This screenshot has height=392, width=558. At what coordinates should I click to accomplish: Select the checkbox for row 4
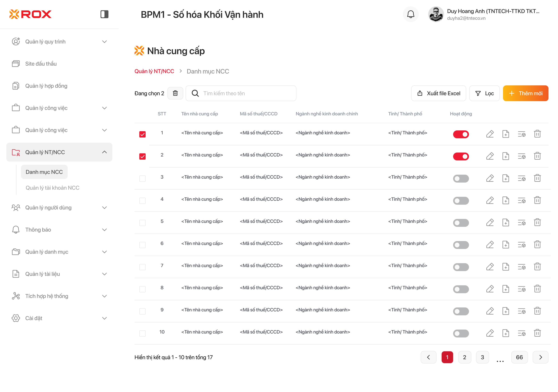pos(142,201)
